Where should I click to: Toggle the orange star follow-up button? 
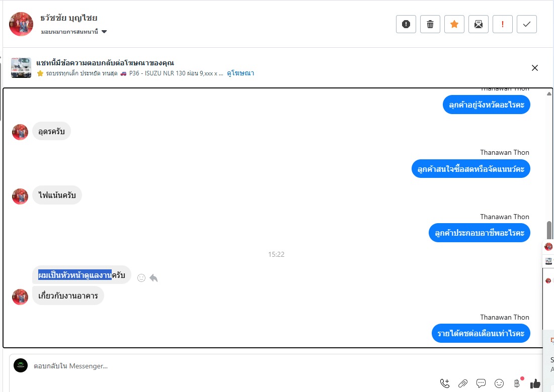pyautogui.click(x=454, y=24)
